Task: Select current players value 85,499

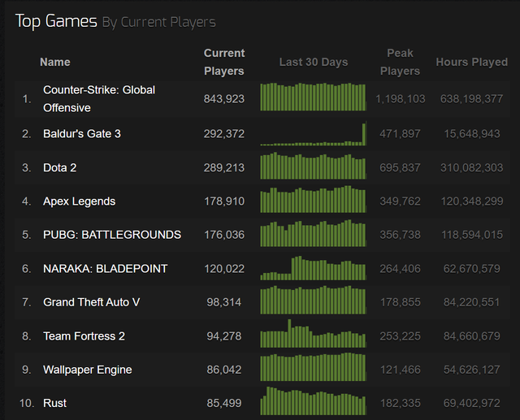Action: [224, 403]
